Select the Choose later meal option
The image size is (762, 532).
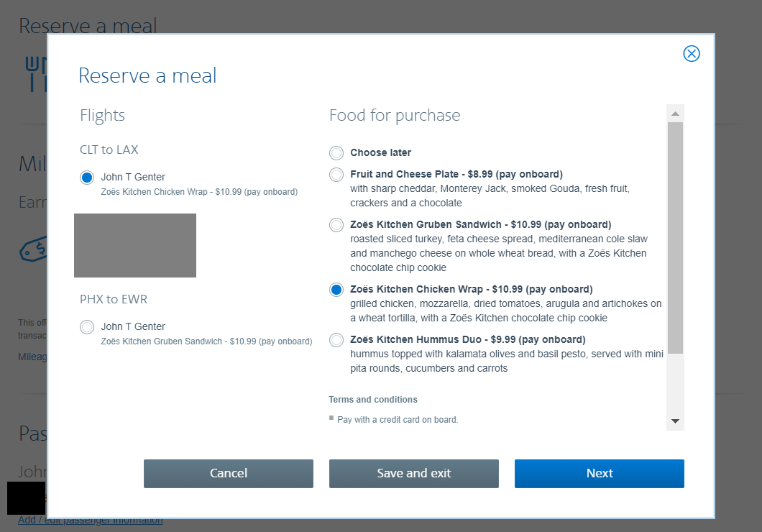(x=336, y=153)
